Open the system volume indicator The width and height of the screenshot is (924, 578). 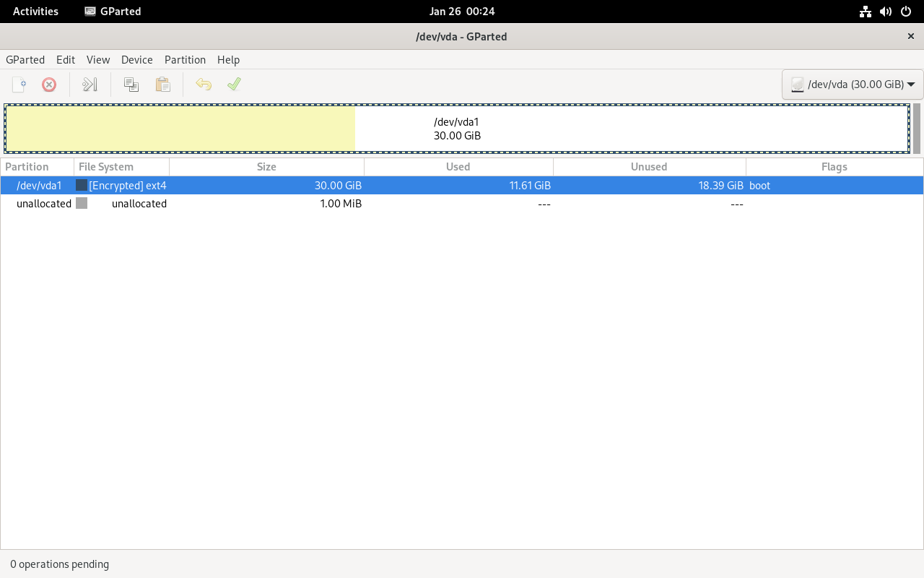[x=886, y=12]
